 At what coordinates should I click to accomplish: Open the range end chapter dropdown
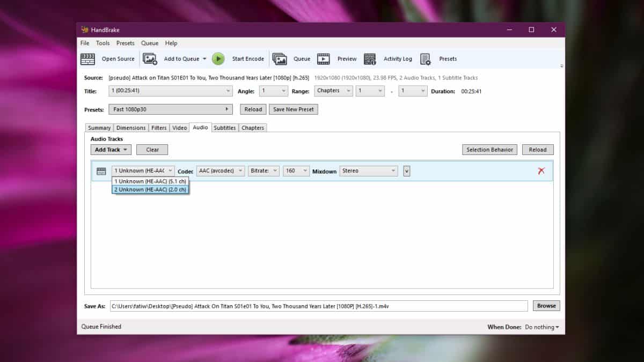click(x=413, y=91)
